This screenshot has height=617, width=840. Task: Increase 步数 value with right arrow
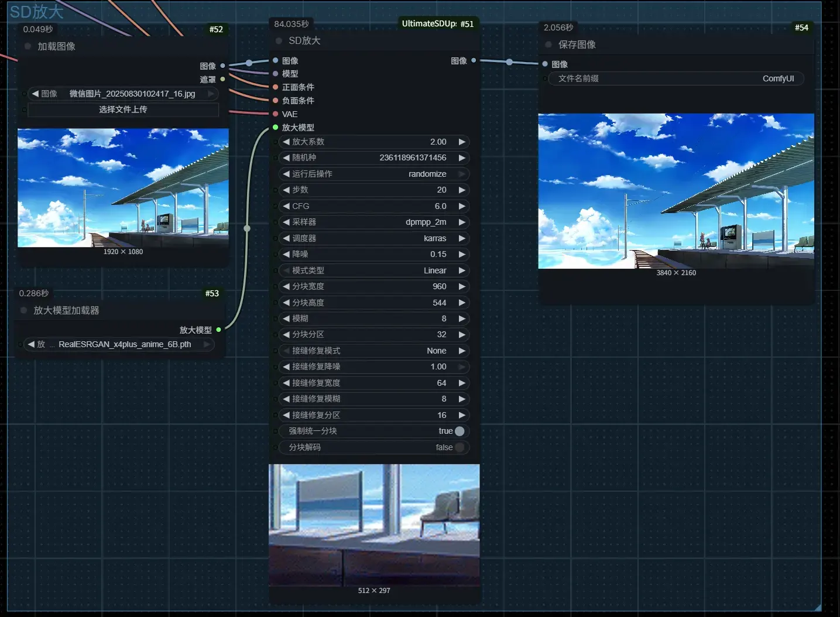[462, 190]
